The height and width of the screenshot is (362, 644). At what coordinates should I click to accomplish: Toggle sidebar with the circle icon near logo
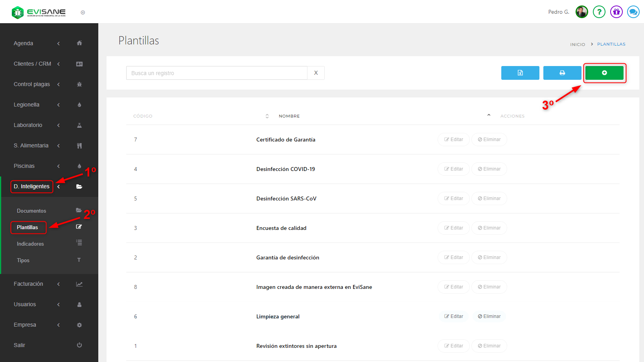83,13
